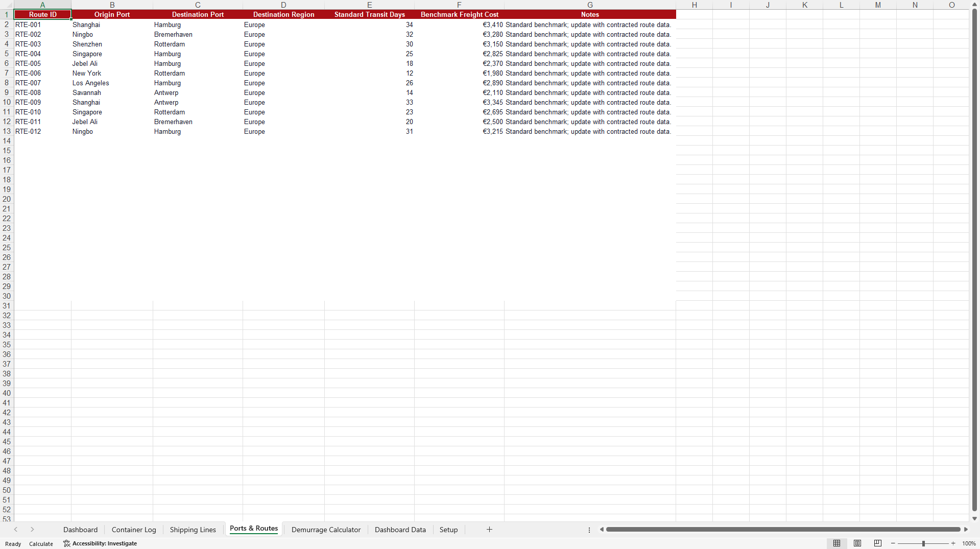980x549 pixels.
Task: Select column O header
Action: pyautogui.click(x=951, y=5)
